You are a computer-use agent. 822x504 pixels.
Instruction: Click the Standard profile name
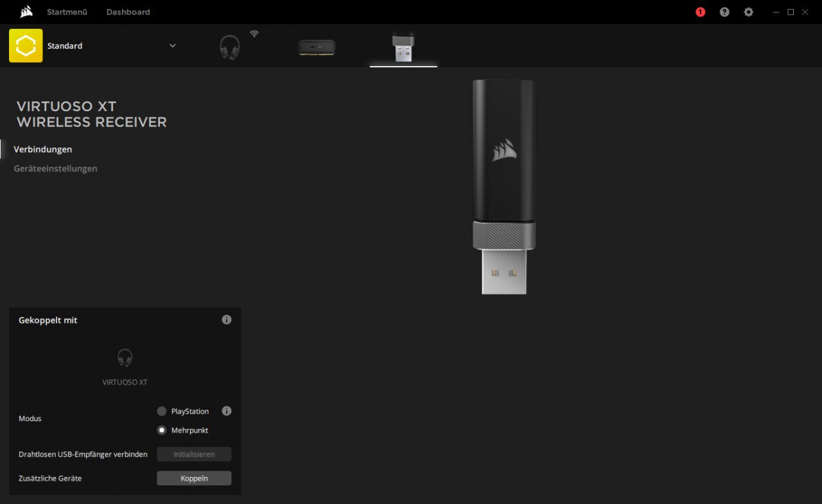tap(65, 46)
